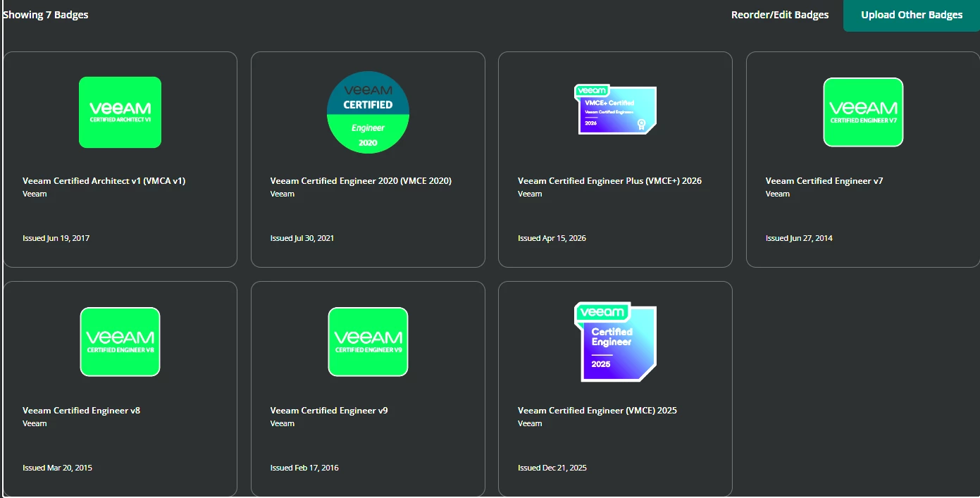This screenshot has width=980, height=498.
Task: Open Veeam Certified Engineer v7 title
Action: point(824,181)
